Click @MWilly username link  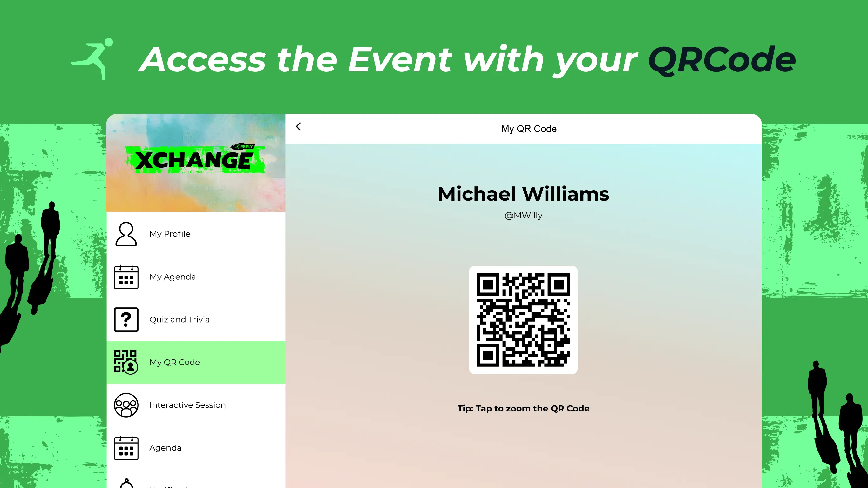(523, 215)
